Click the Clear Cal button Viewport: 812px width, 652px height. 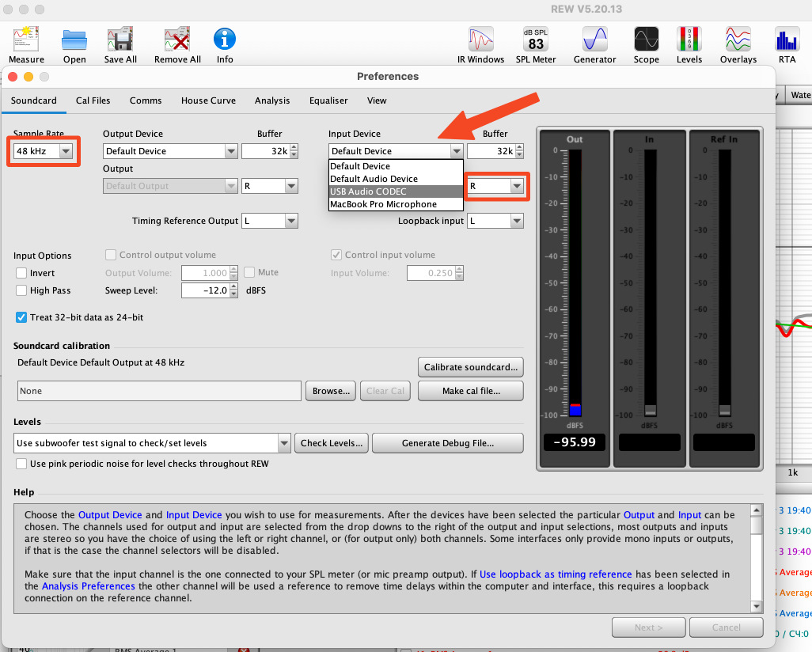tap(385, 391)
